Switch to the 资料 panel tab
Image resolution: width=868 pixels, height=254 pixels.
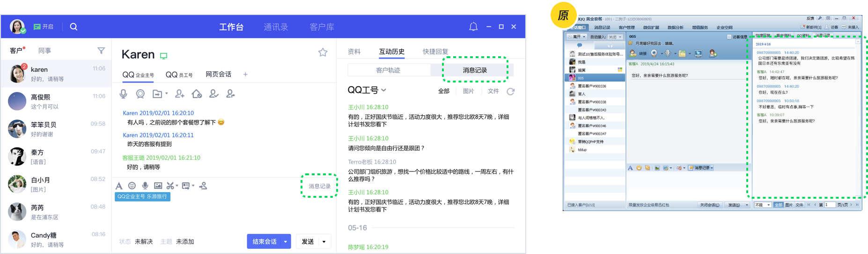(354, 52)
